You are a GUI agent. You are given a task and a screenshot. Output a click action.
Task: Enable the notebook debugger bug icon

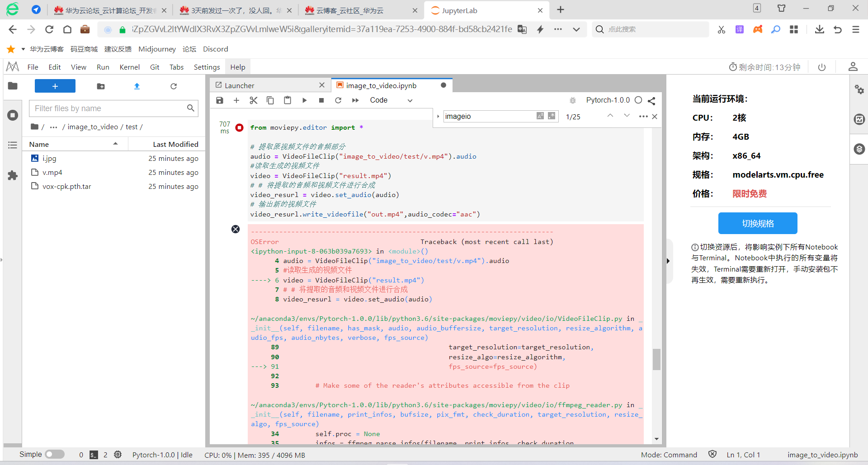573,100
